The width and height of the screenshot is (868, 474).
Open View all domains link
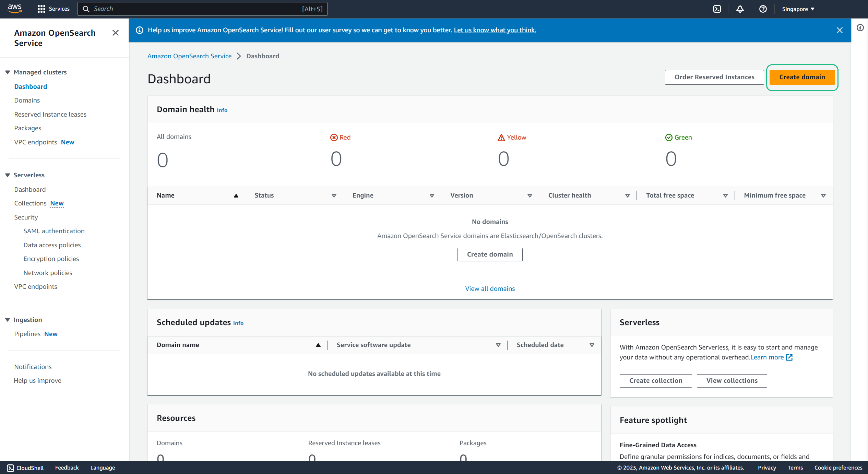coord(490,289)
